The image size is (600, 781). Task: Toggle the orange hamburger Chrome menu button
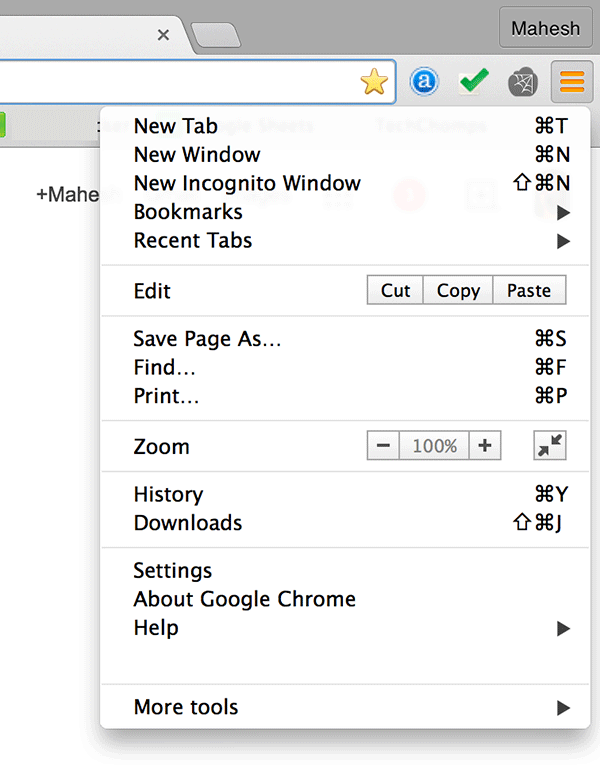pyautogui.click(x=572, y=81)
